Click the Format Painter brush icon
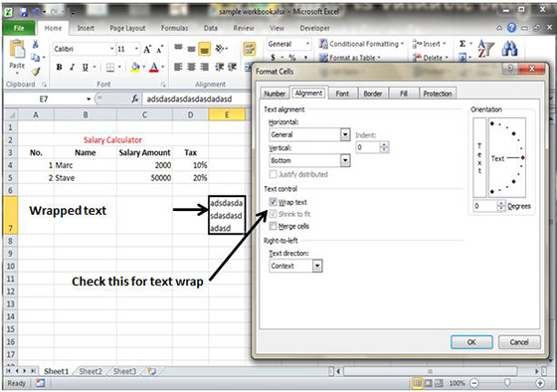 [x=35, y=72]
